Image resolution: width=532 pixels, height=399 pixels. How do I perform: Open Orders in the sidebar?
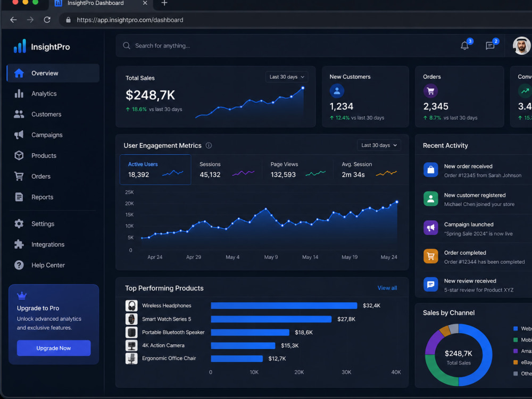[x=53, y=177]
